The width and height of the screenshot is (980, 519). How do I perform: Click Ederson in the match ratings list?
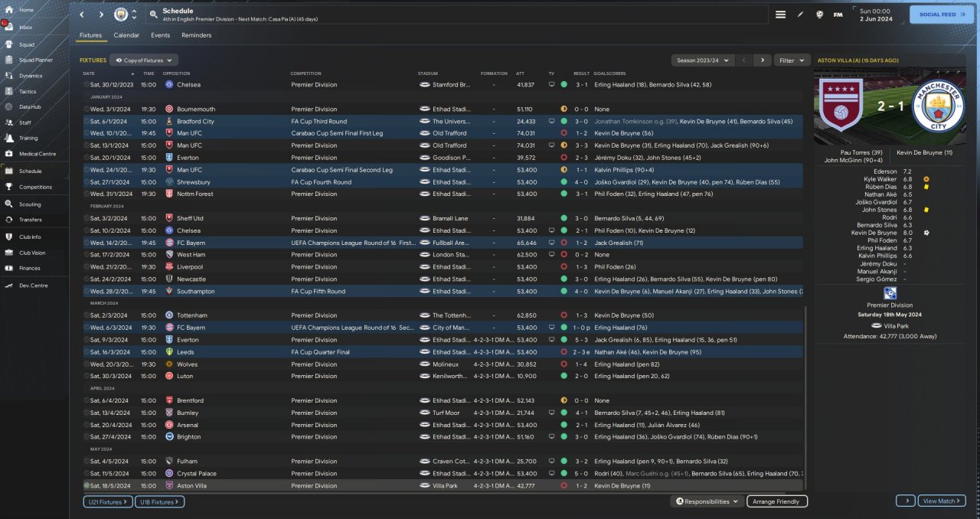click(885, 171)
